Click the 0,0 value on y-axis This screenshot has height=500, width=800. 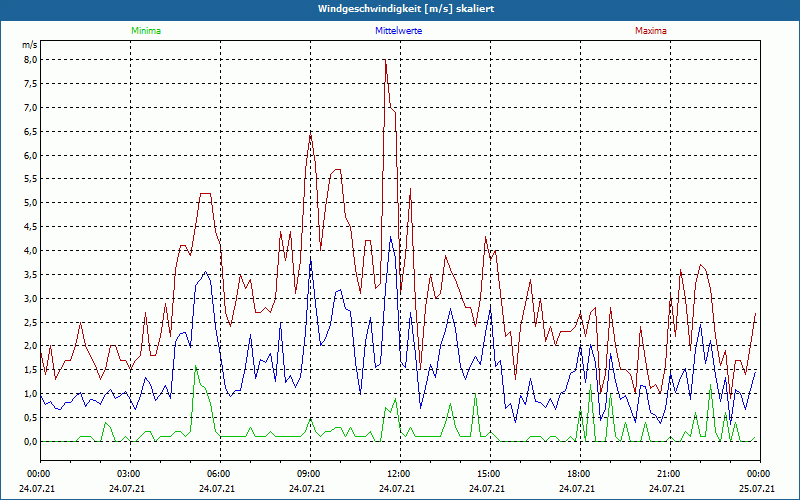[x=30, y=441]
